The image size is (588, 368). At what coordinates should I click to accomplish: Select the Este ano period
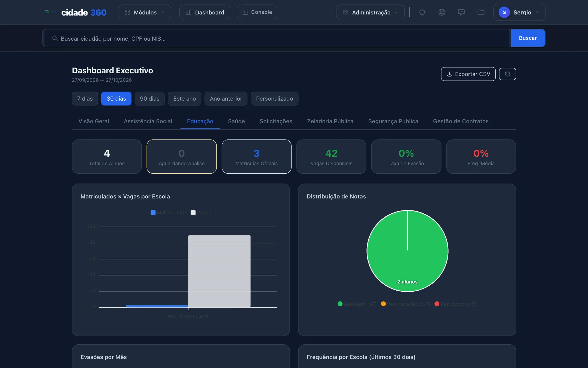185,98
